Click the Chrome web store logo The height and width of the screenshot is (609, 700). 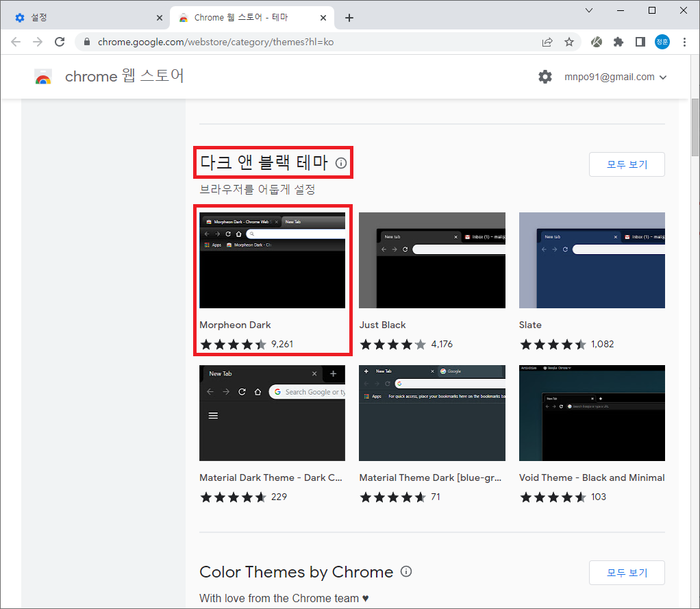click(43, 77)
